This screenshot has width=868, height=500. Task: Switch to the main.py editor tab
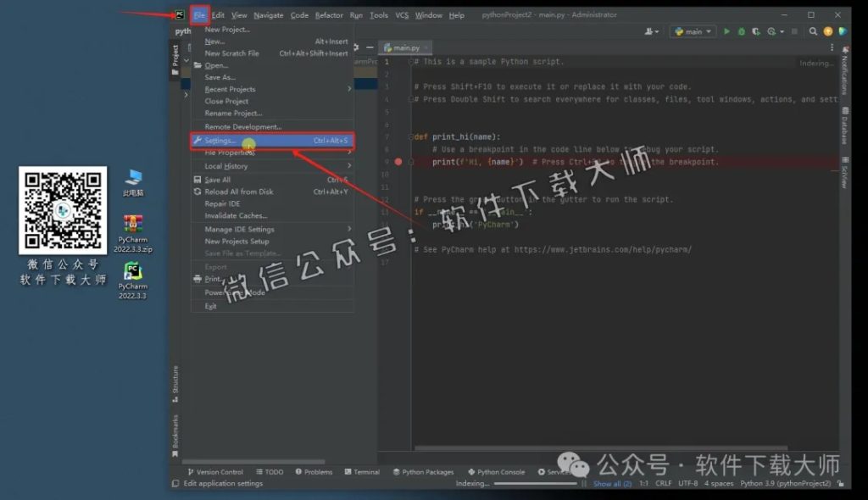tap(405, 47)
